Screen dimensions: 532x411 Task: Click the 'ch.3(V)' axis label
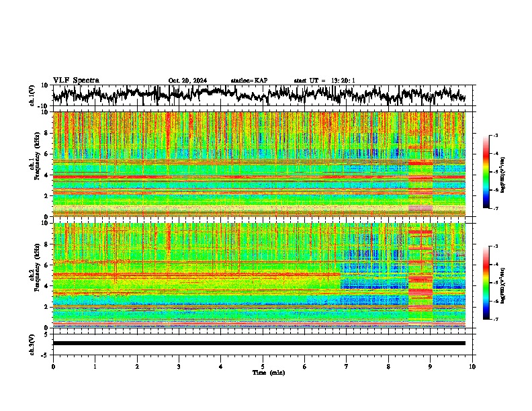click(x=32, y=345)
